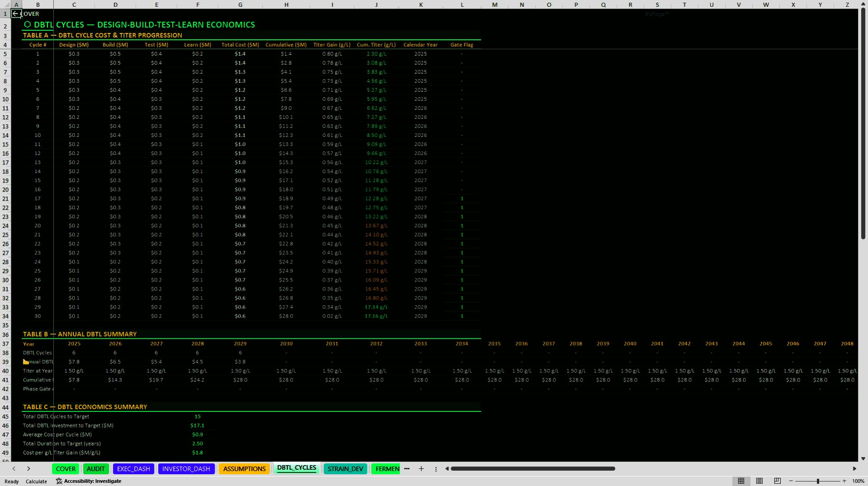Adjust the zoom slider handle

pos(818,481)
